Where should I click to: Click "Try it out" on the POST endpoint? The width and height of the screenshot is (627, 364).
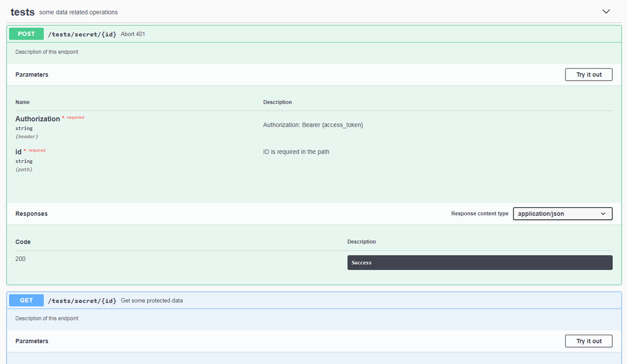click(x=588, y=74)
